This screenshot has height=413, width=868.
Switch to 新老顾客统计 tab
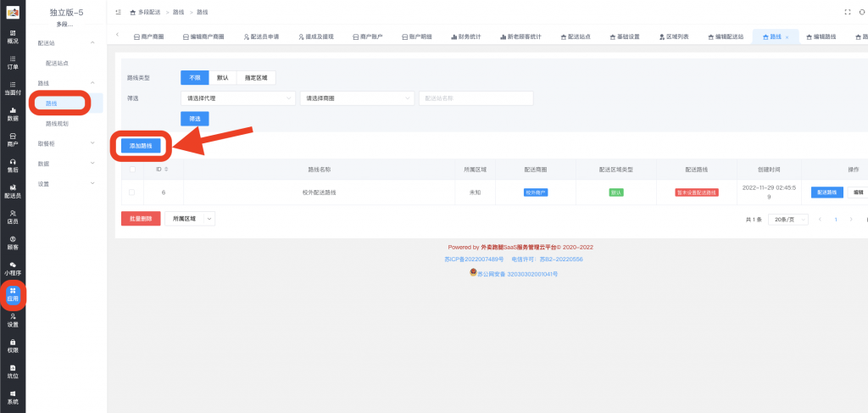pyautogui.click(x=520, y=37)
